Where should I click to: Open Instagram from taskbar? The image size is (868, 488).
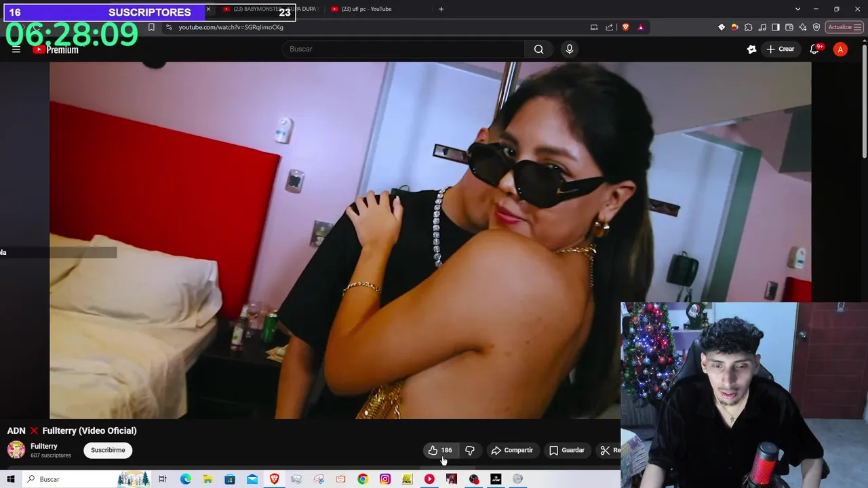pos(385,479)
